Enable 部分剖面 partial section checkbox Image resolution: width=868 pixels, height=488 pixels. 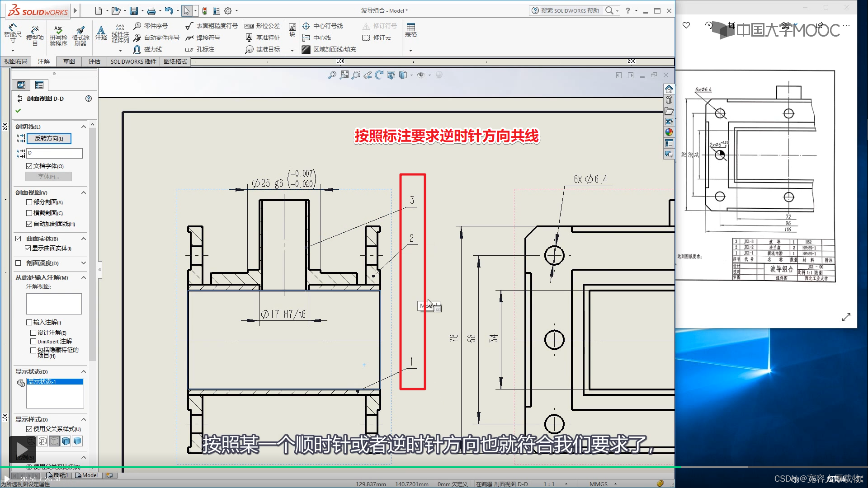click(29, 202)
